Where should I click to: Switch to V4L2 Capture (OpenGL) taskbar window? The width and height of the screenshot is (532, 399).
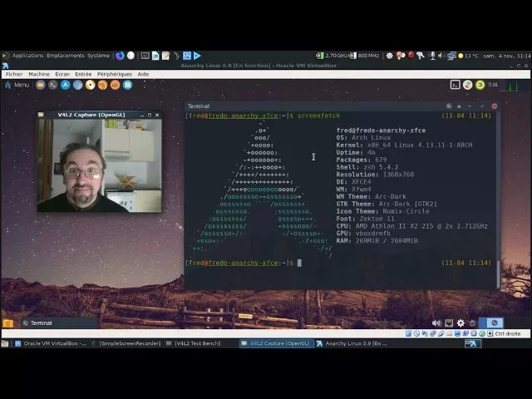(276, 343)
